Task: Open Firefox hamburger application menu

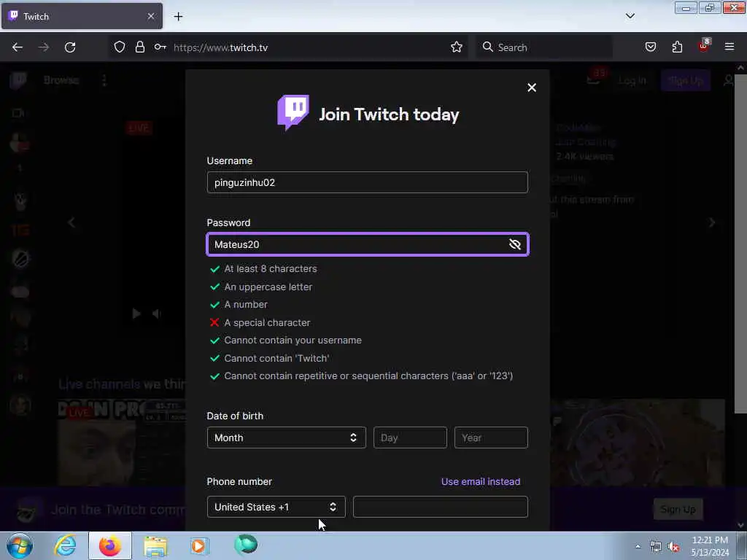Action: pos(729,47)
